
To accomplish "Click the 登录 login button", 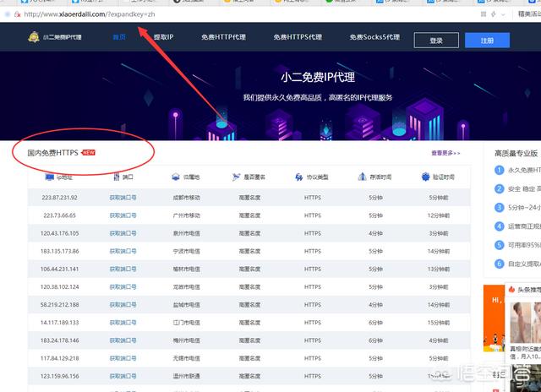I will pyautogui.click(x=436, y=41).
